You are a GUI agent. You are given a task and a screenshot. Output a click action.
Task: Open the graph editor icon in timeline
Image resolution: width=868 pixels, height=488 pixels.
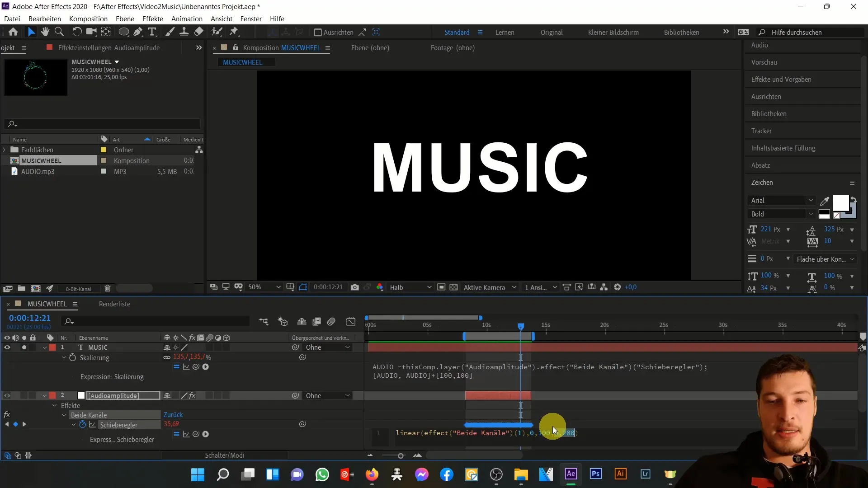tap(351, 322)
